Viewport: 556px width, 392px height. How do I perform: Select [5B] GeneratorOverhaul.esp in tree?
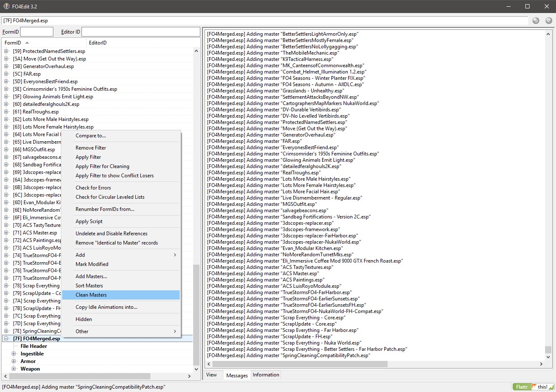click(43, 66)
